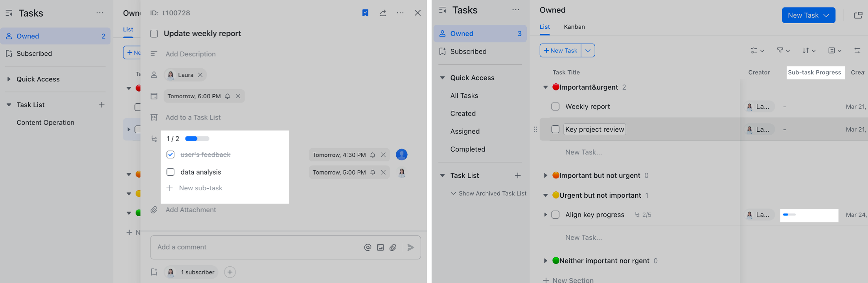868x283 pixels.
Task: Click the filter icon in list toolbar
Action: [x=783, y=50]
